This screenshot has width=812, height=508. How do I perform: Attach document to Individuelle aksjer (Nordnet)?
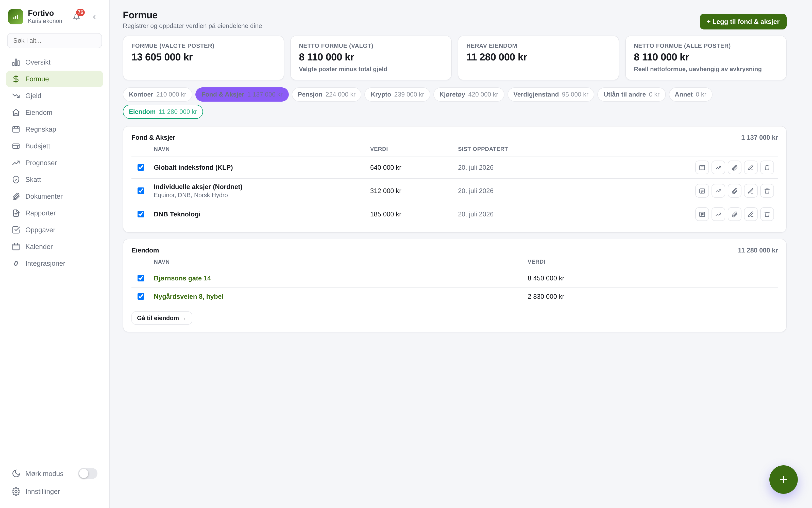735,191
